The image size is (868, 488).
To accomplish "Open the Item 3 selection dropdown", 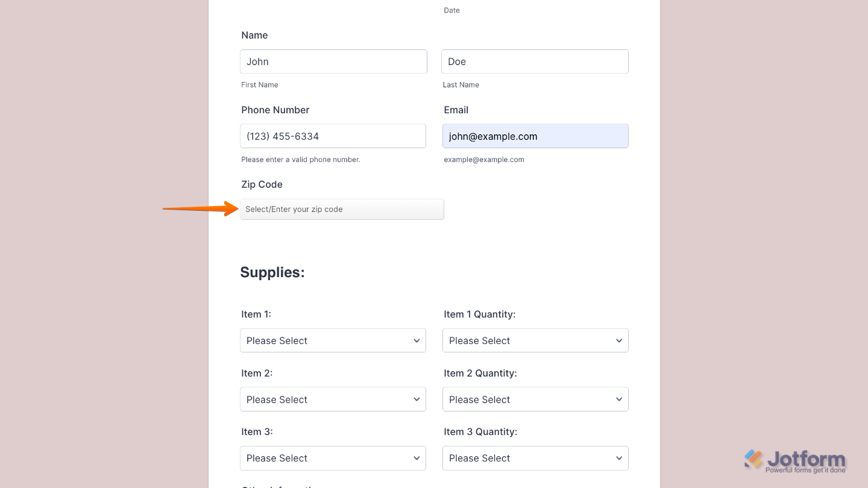I will pos(333,458).
